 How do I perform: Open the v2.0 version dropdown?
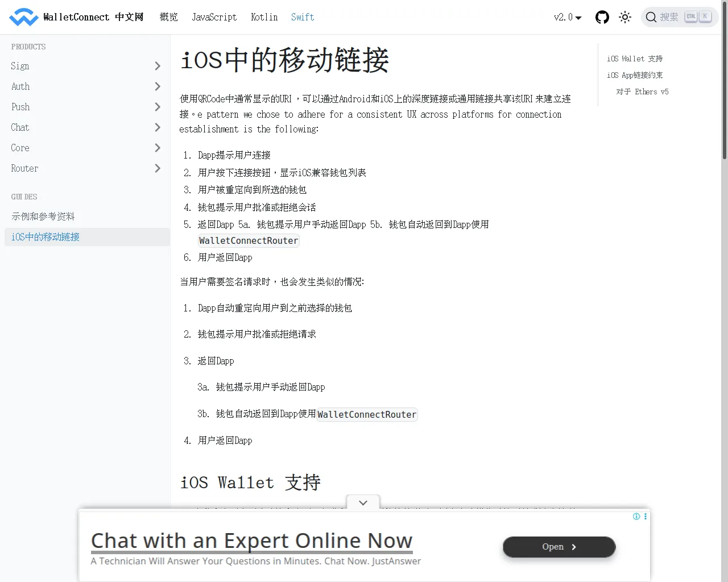point(568,17)
